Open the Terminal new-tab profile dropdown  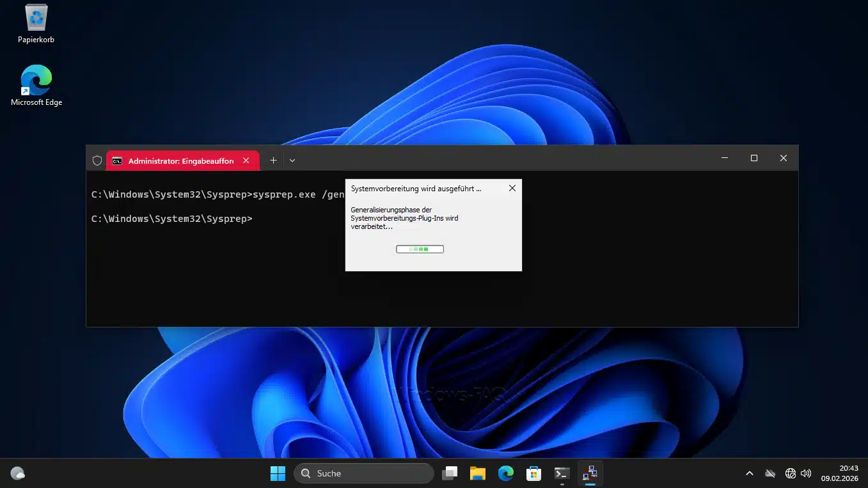[292, 161]
